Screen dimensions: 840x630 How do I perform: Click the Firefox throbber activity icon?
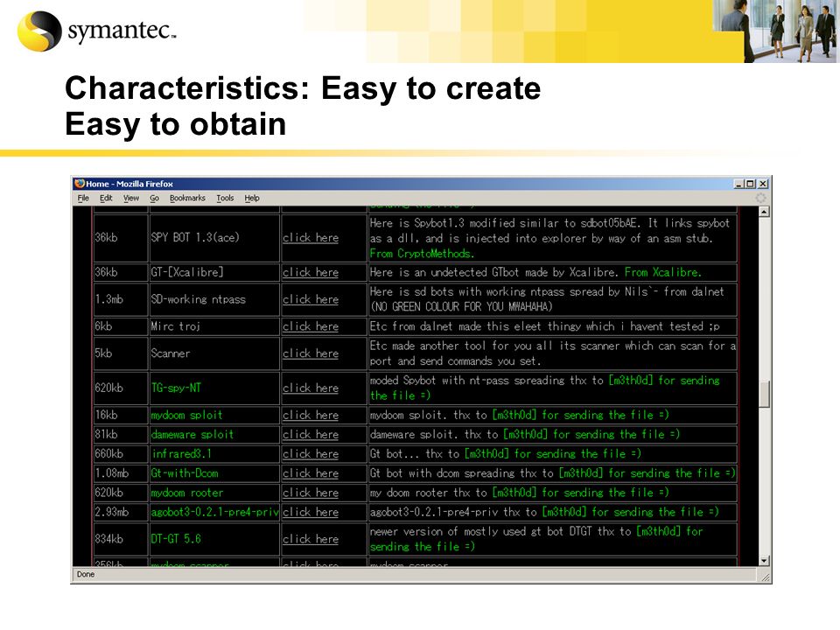click(760, 199)
